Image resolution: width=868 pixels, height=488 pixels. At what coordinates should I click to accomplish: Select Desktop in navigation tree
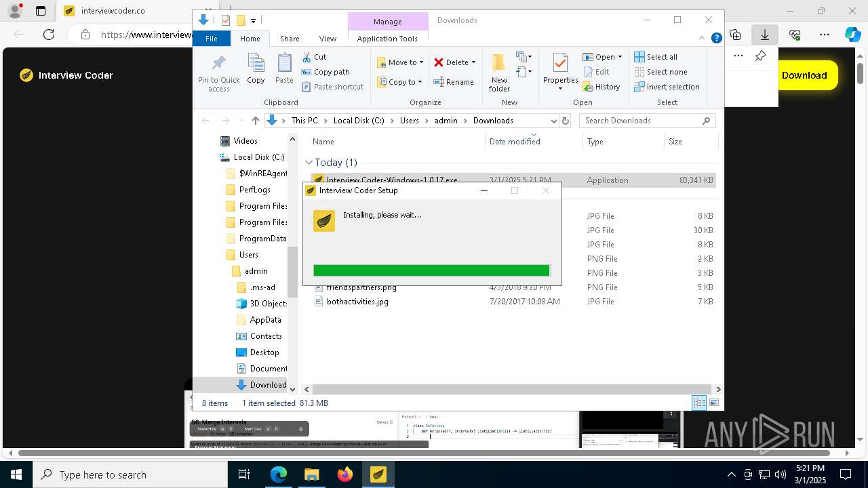264,352
